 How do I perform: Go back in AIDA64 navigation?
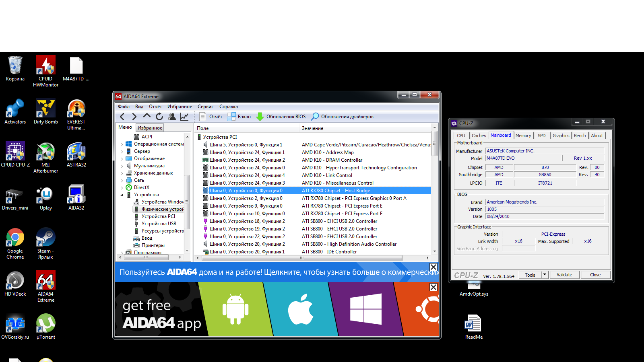coord(122,117)
